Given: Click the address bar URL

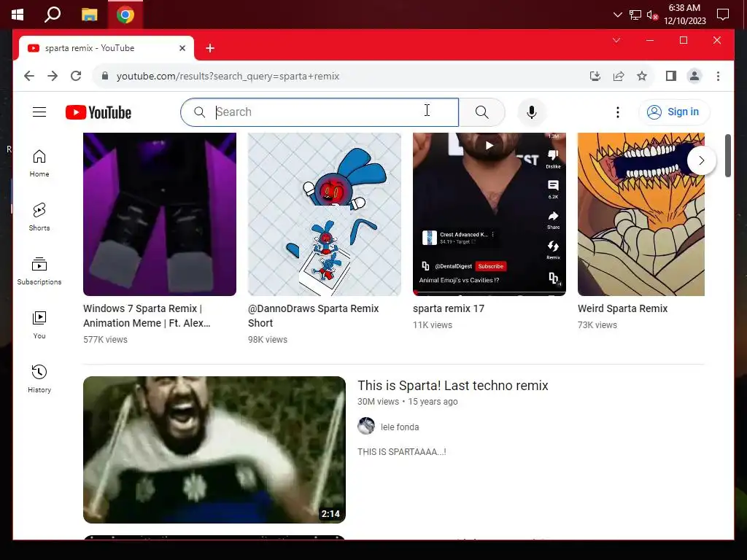Looking at the screenshot, I should [x=228, y=76].
